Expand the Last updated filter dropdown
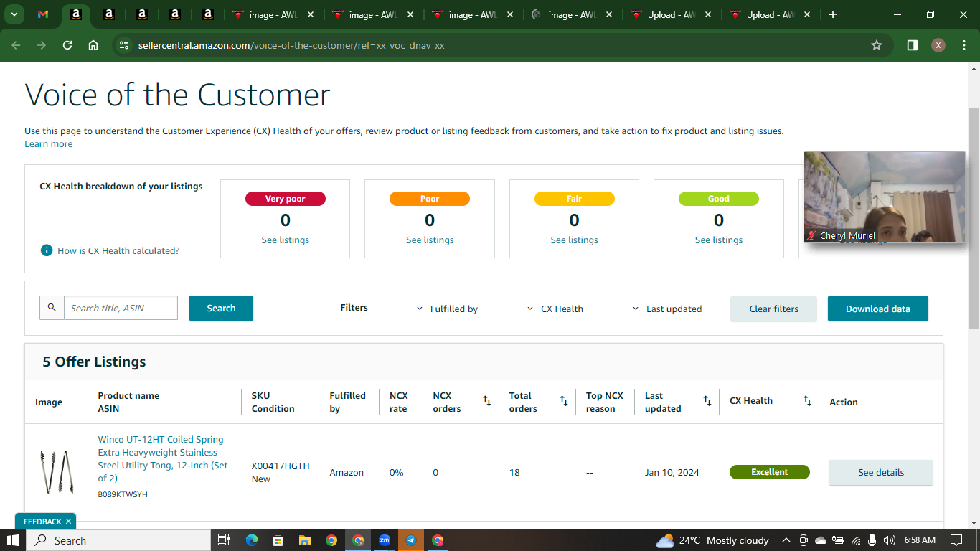The width and height of the screenshot is (980, 551). click(x=667, y=309)
